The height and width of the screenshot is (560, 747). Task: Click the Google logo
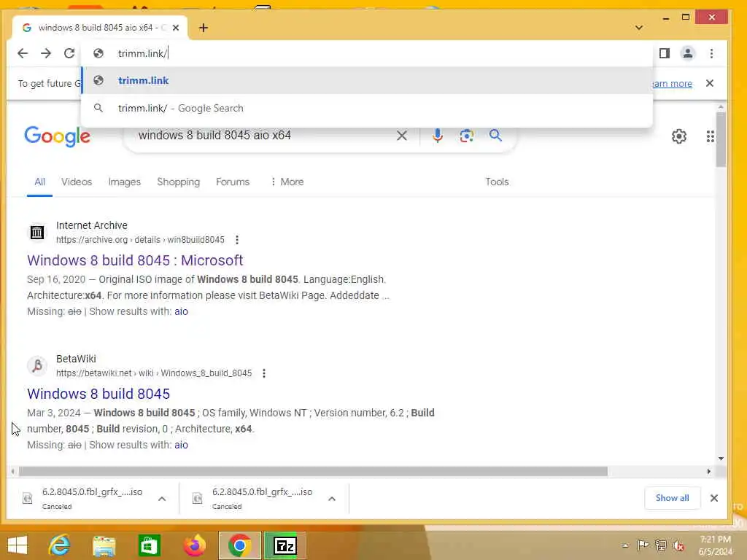(57, 136)
